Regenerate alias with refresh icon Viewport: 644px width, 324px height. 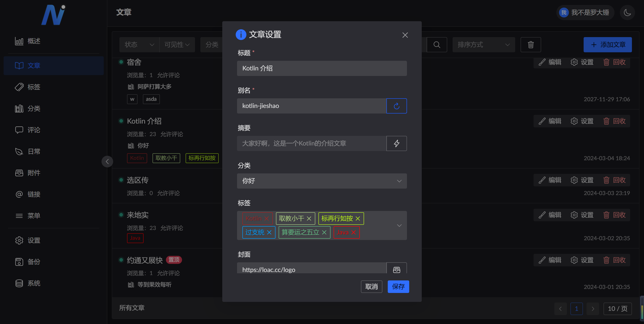pos(396,106)
